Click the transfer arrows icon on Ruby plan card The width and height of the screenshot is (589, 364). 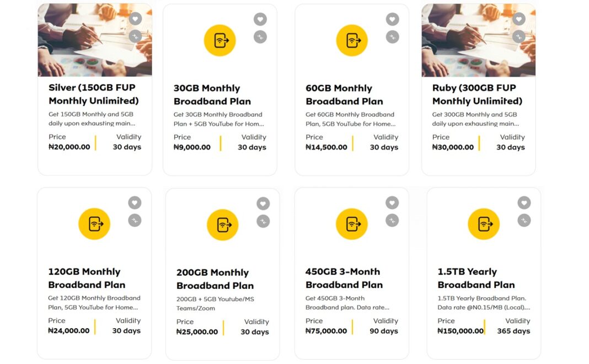(518, 36)
